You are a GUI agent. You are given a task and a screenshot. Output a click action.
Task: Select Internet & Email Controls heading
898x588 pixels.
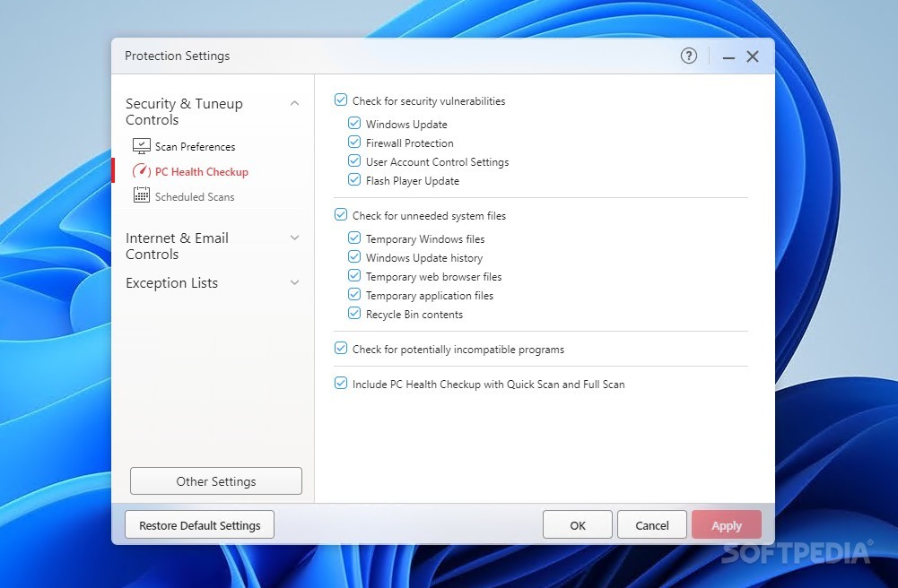tap(177, 246)
